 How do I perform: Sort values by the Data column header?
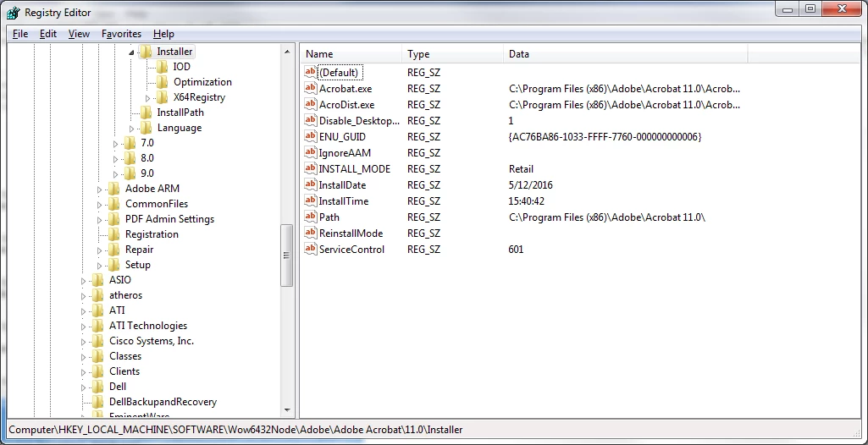coord(626,54)
